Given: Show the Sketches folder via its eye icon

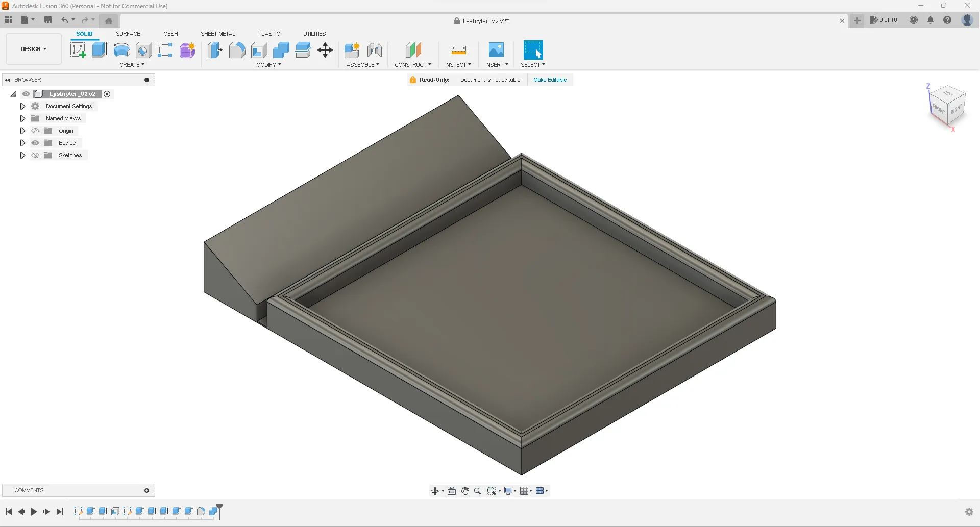Looking at the screenshot, I should pyautogui.click(x=35, y=155).
